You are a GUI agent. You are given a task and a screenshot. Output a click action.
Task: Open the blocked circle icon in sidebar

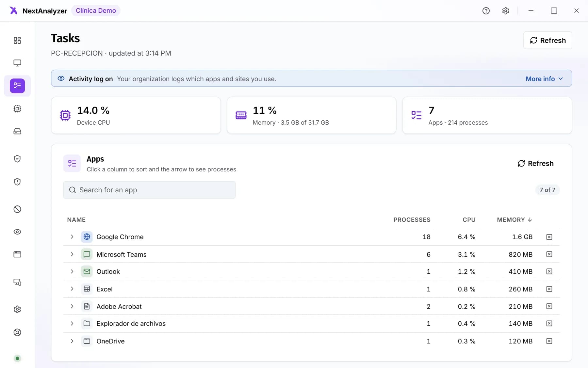coord(17,209)
